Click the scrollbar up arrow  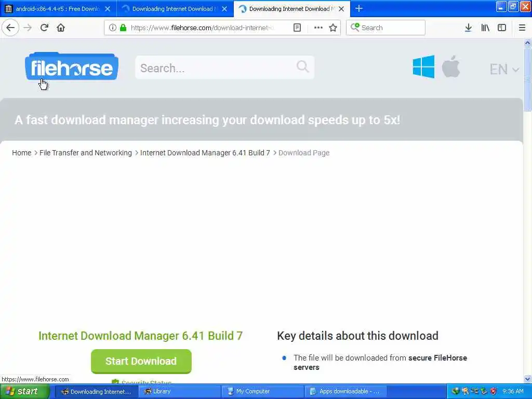pyautogui.click(x=527, y=43)
